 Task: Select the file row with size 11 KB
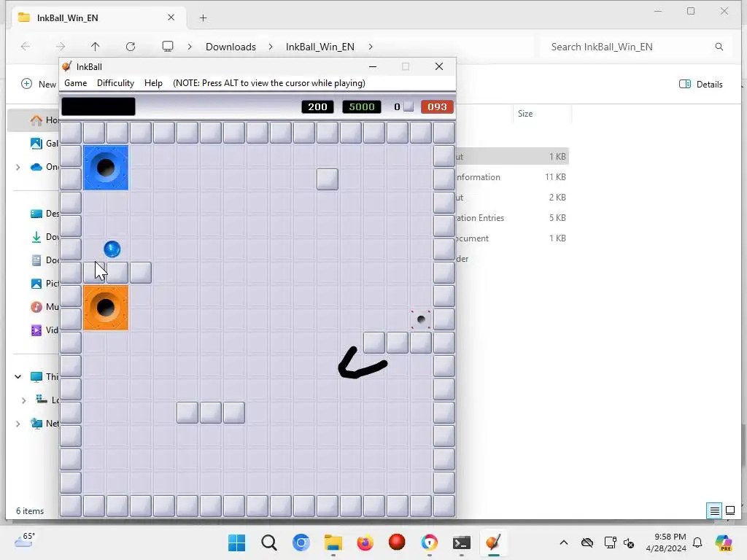coord(512,176)
